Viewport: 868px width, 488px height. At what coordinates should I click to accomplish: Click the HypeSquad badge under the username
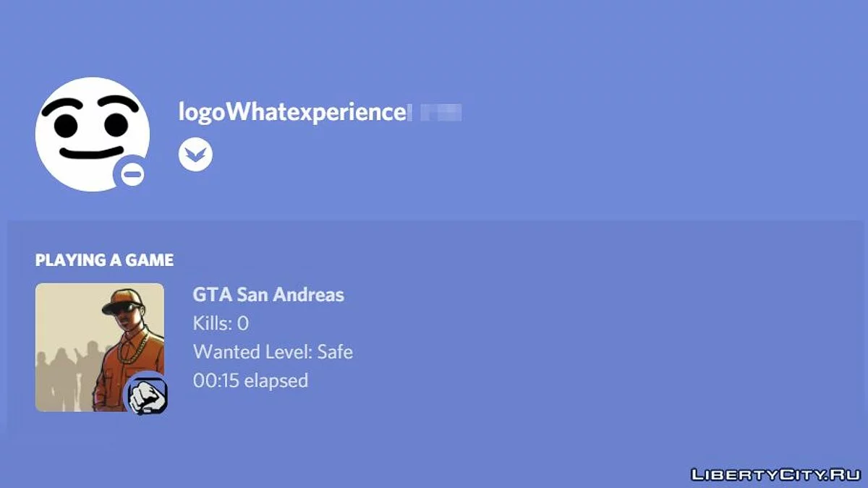pyautogui.click(x=195, y=155)
